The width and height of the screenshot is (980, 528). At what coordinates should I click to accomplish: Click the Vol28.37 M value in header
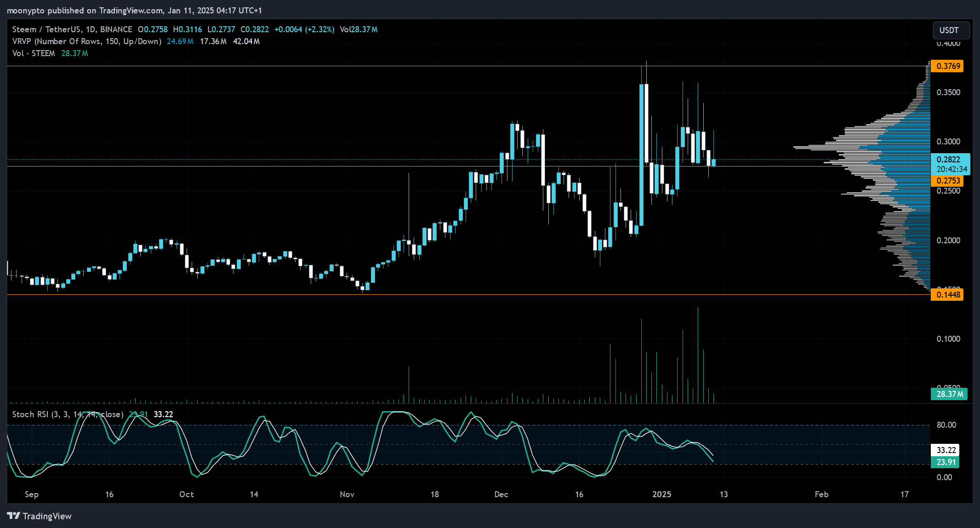[359, 29]
